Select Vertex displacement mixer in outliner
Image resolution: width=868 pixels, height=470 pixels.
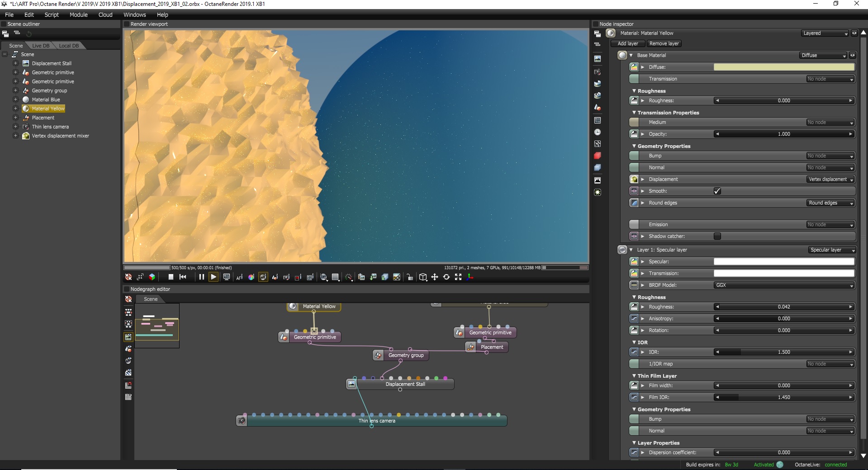click(60, 136)
